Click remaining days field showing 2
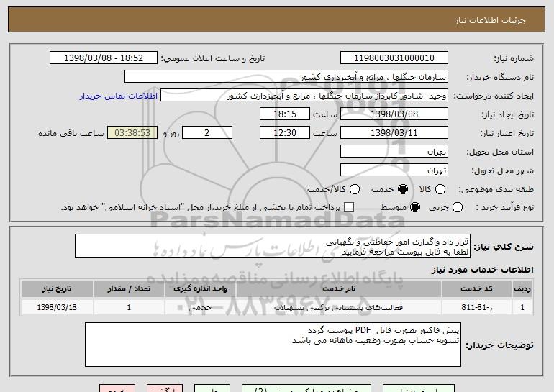 207,133
